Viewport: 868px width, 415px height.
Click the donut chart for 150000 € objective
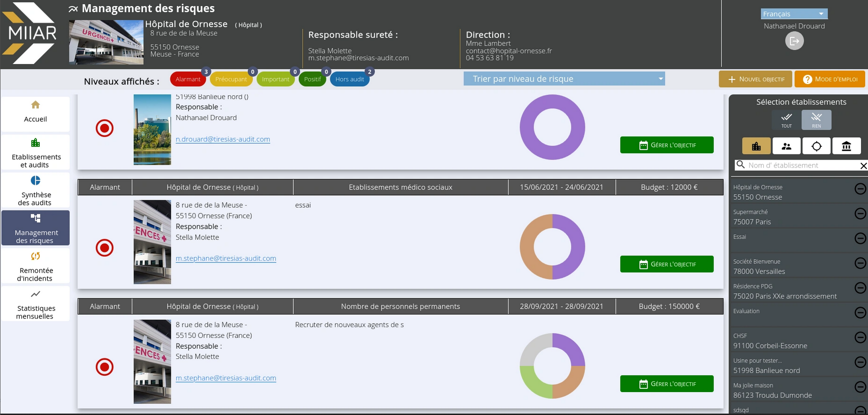pos(552,366)
